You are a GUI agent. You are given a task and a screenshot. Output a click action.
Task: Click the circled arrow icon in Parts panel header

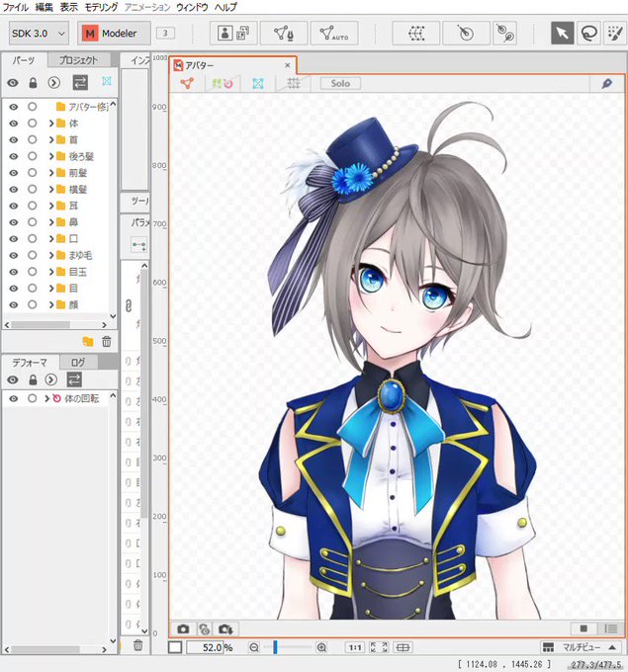[53, 82]
